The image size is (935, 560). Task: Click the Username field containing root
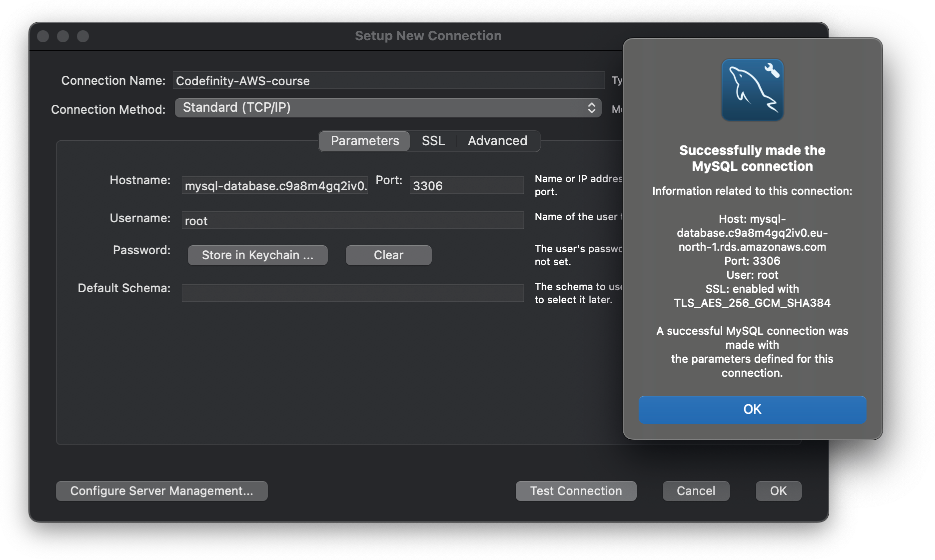click(352, 220)
